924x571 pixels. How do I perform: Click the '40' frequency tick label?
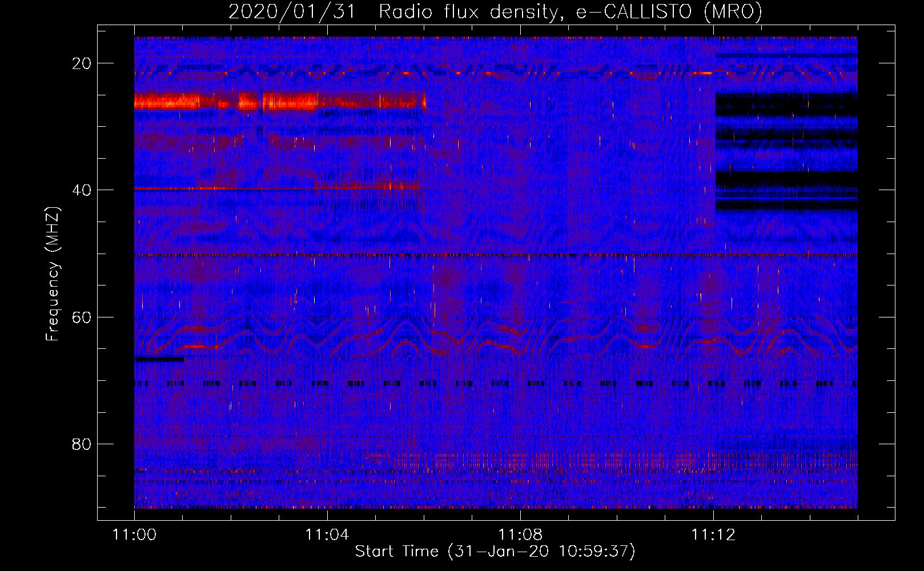click(82, 190)
